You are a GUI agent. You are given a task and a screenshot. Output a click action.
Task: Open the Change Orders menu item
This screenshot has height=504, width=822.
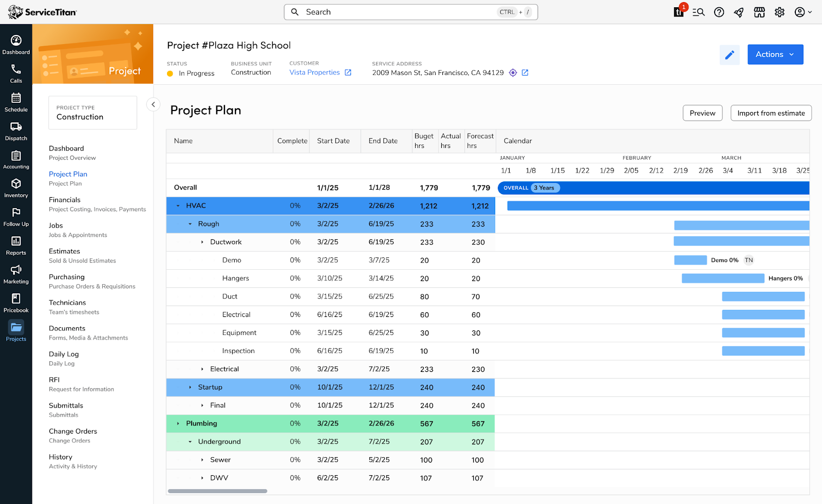[x=73, y=435]
